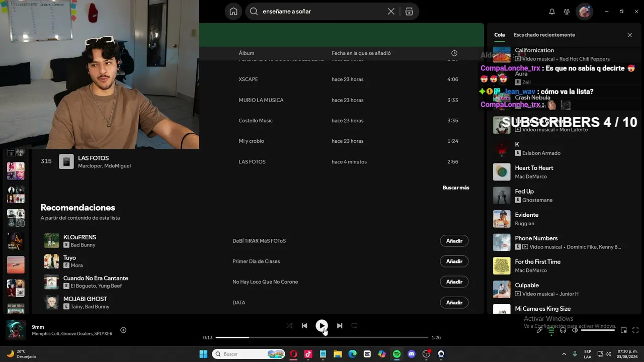Enter full screen mode
The height and width of the screenshot is (362, 644).
click(635, 330)
